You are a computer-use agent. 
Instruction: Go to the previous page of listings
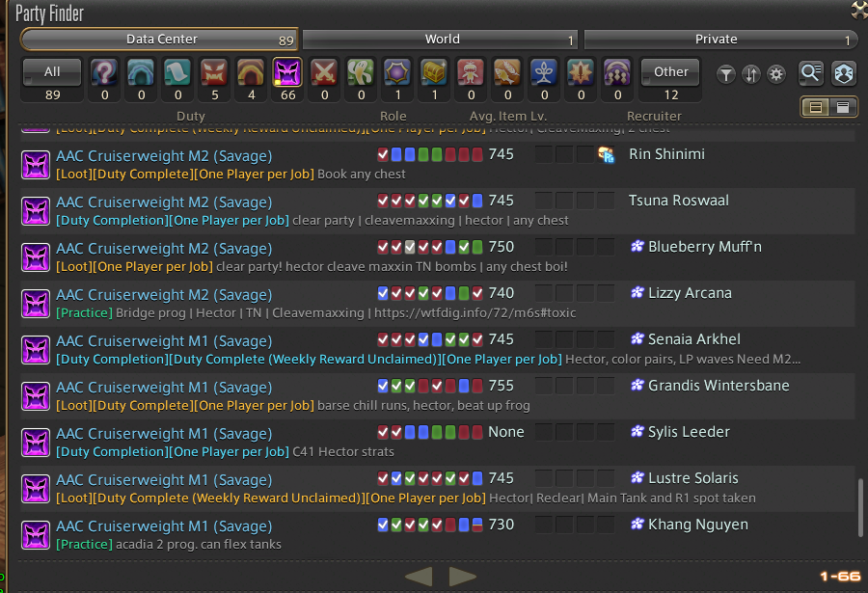[x=419, y=577]
